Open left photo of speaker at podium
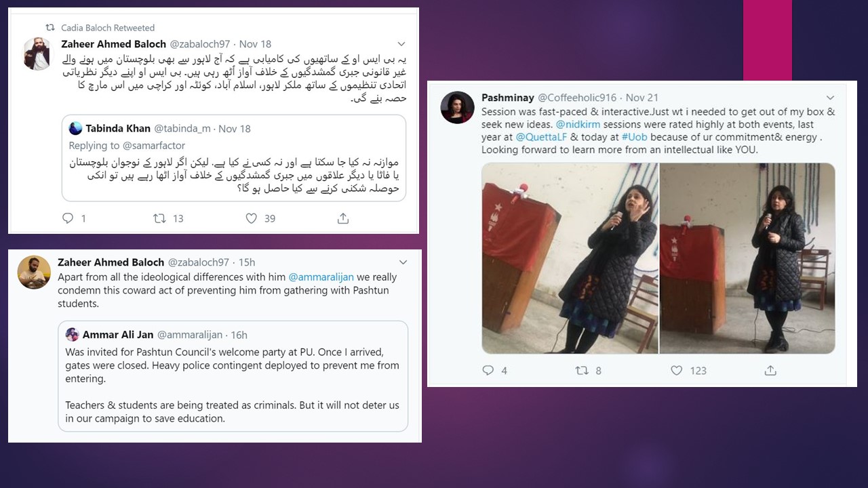 pos(570,258)
